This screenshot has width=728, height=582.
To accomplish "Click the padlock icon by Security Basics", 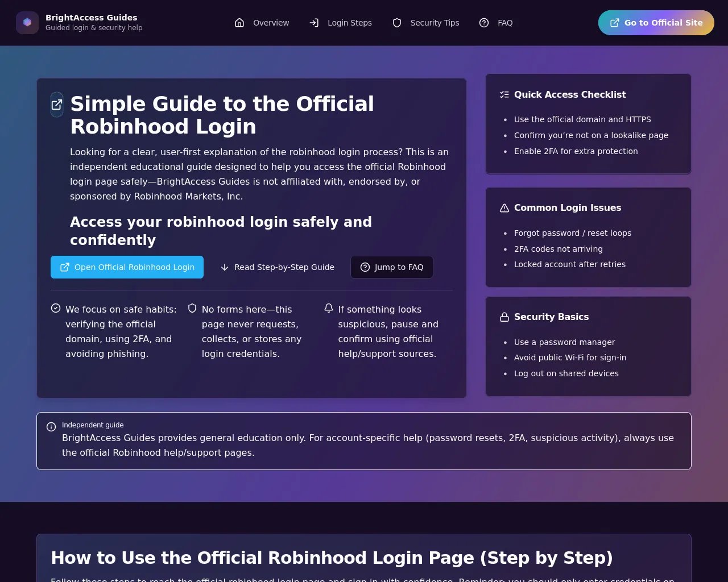I will (x=504, y=317).
